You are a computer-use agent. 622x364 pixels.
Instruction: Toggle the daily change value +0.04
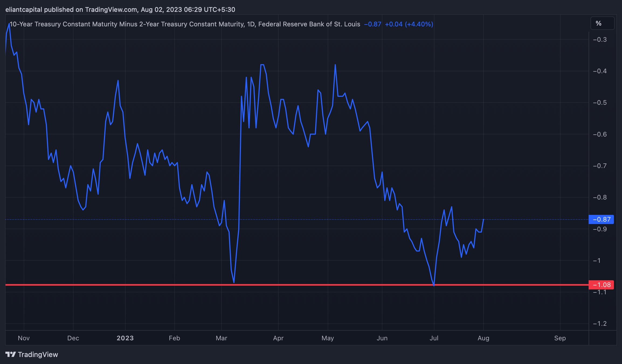click(395, 24)
